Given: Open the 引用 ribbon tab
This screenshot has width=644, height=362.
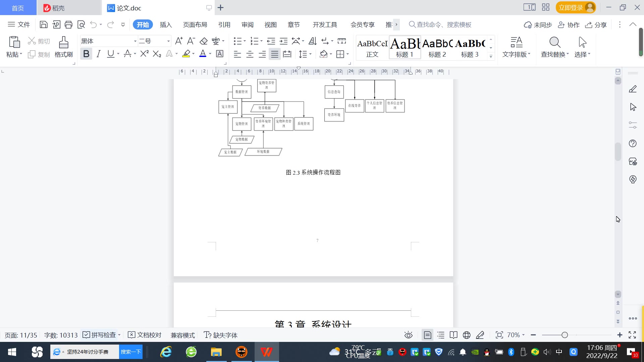Looking at the screenshot, I should tap(224, 24).
